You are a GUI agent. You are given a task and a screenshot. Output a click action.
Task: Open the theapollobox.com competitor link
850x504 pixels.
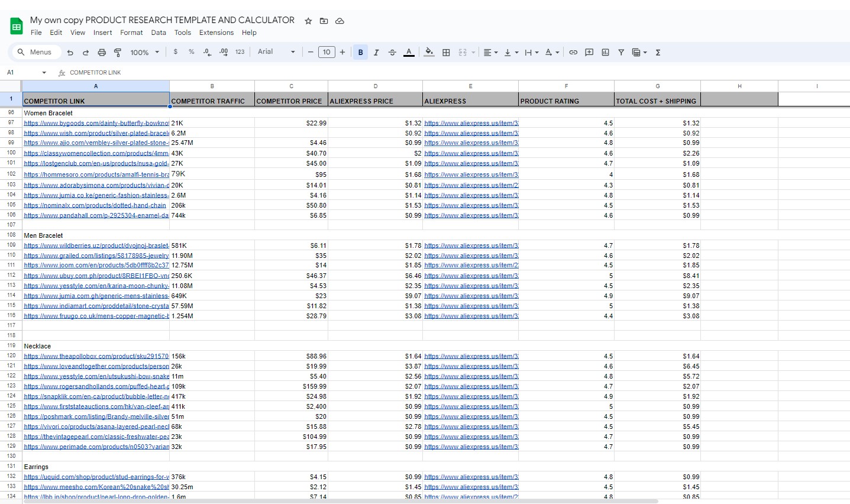click(x=96, y=356)
